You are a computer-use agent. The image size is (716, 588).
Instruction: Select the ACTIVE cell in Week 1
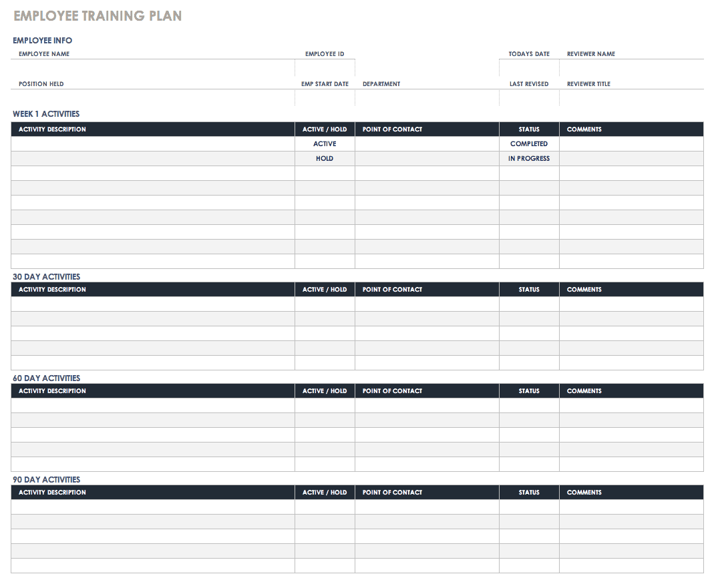pos(325,143)
